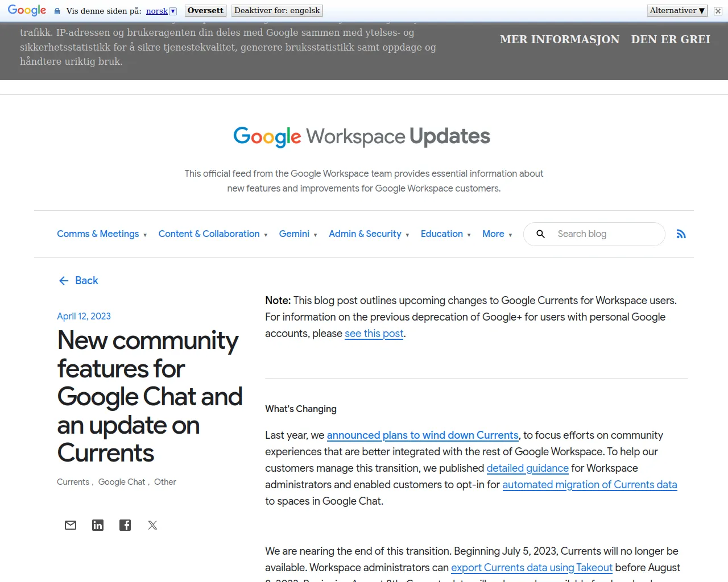The width and height of the screenshot is (728, 582).
Task: Open the 'detailed guidance' link
Action: click(527, 468)
